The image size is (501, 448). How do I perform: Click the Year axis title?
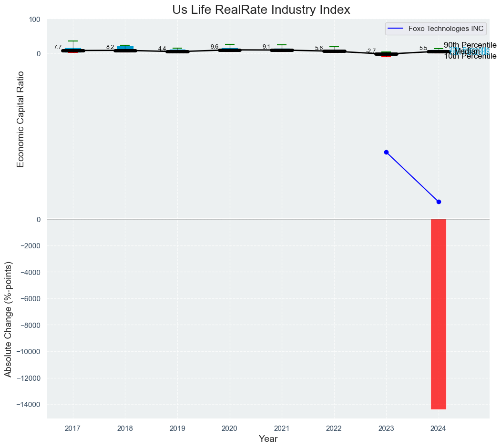tap(268, 439)
